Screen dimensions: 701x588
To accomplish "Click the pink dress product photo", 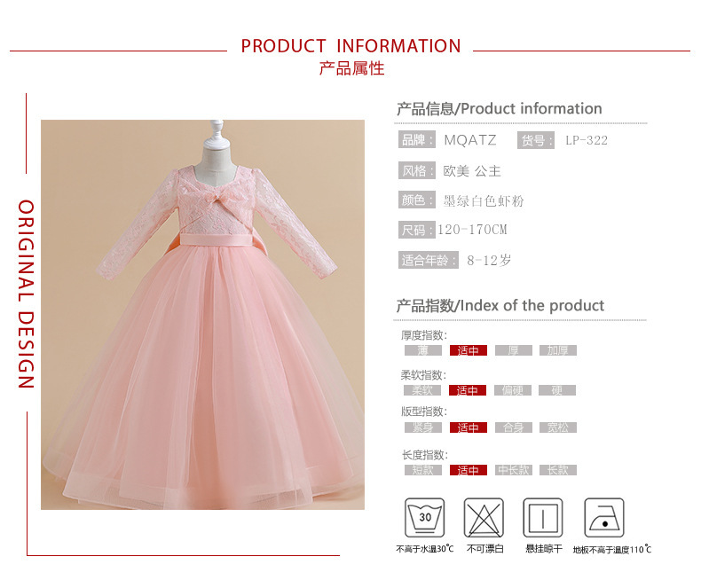I will [202, 315].
